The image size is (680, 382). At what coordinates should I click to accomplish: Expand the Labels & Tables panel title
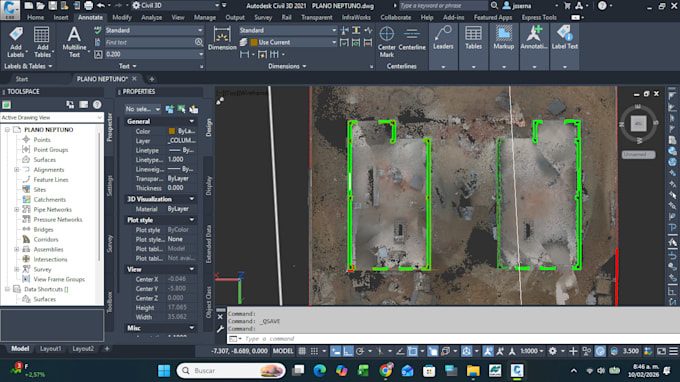28,66
